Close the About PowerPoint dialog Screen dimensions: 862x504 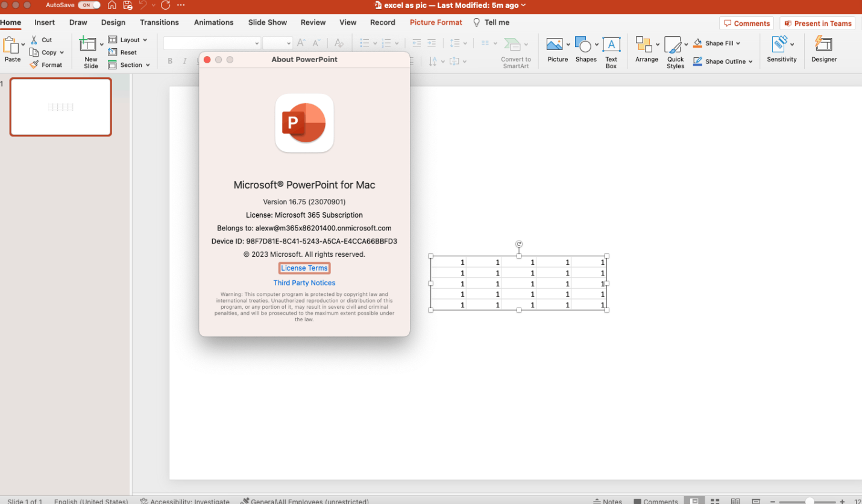(207, 60)
